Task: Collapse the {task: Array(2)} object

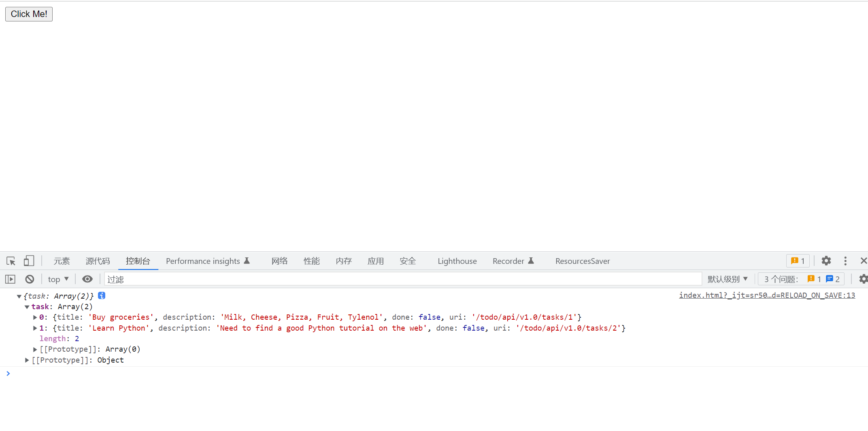Action: (19, 296)
